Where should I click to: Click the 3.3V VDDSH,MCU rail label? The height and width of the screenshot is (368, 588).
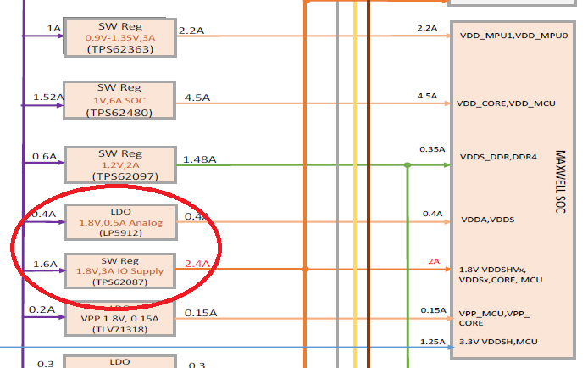498,342
